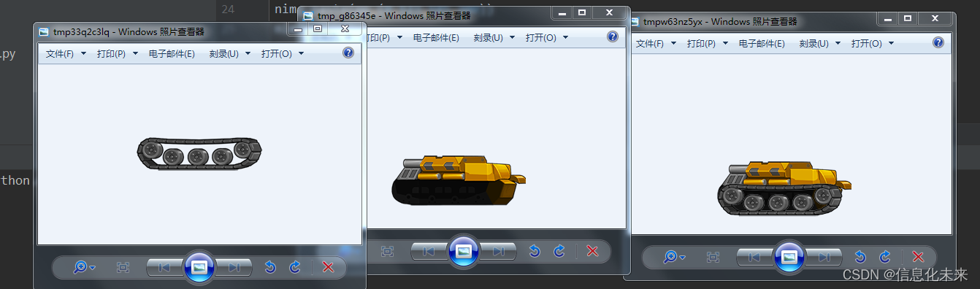Click the tank body image in tmp_g86345e
This screenshot has width=980, height=289.
[x=459, y=180]
